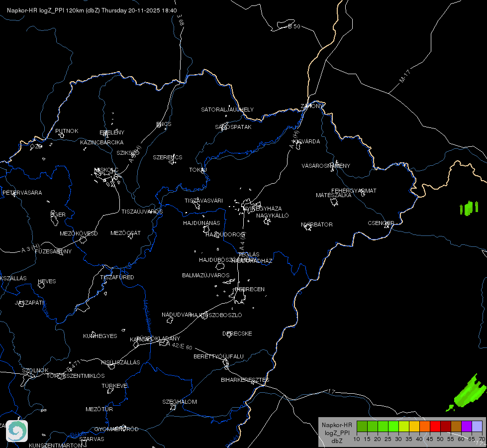Click the NYÍREGYHÁZA city label
Viewport: 487px width, 448px height.
263,208
